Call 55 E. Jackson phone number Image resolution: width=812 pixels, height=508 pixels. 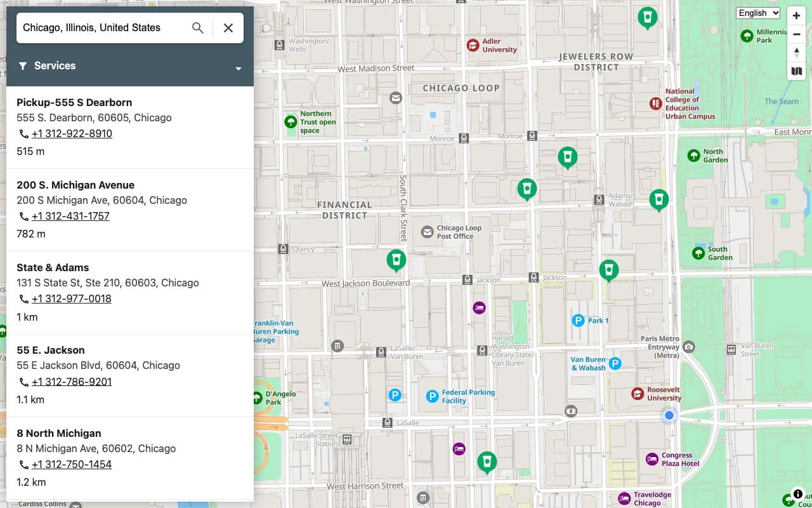point(72,382)
